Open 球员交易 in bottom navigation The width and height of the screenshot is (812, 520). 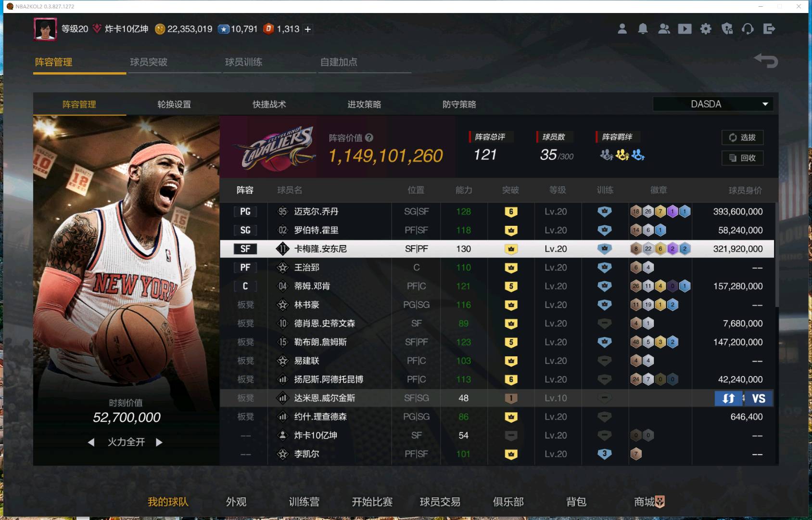tap(440, 502)
